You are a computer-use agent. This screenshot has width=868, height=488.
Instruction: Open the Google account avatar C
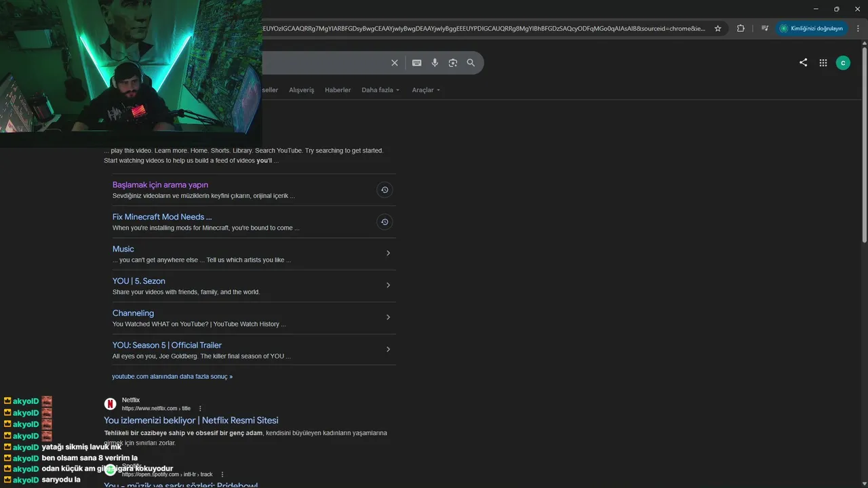[x=843, y=63]
